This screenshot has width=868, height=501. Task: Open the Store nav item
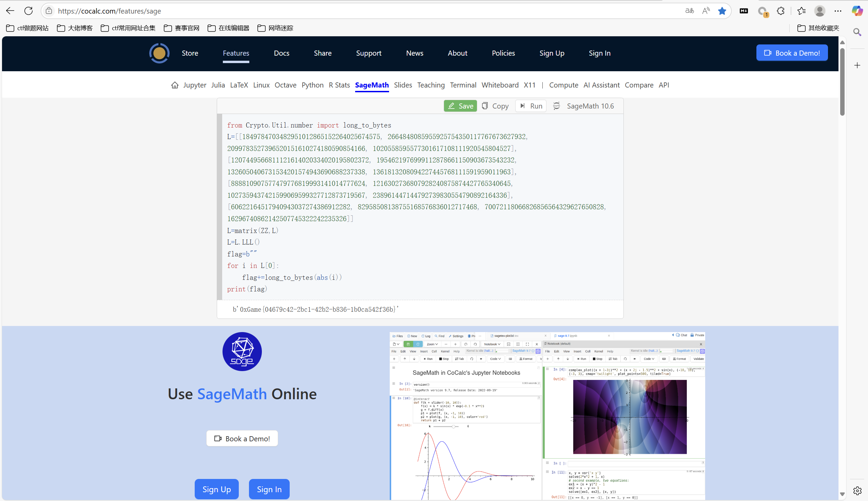[190, 53]
